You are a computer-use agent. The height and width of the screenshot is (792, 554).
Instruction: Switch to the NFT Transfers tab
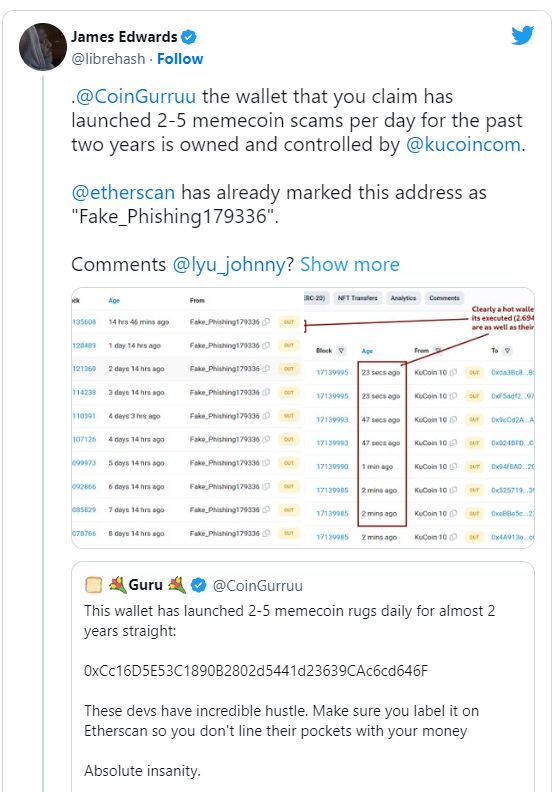[358, 298]
